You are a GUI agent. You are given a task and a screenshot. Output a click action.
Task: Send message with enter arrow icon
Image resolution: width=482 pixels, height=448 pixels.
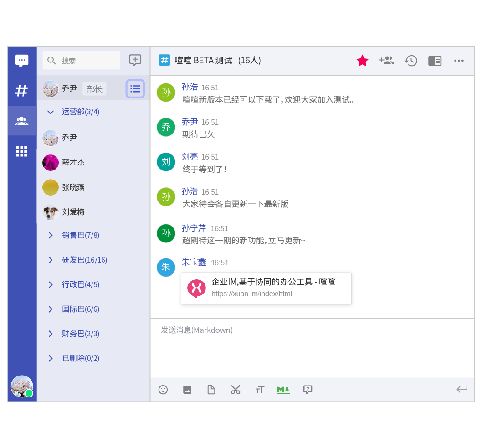point(461,390)
